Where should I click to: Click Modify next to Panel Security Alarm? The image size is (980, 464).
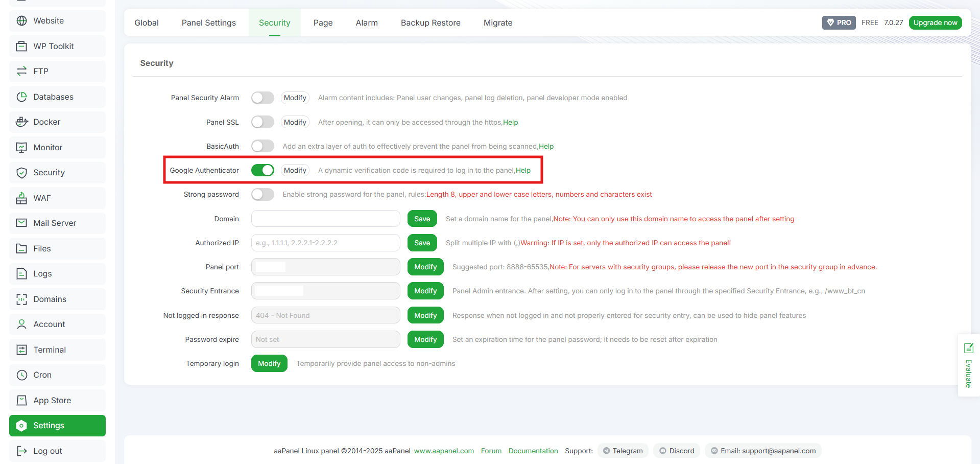click(x=295, y=98)
